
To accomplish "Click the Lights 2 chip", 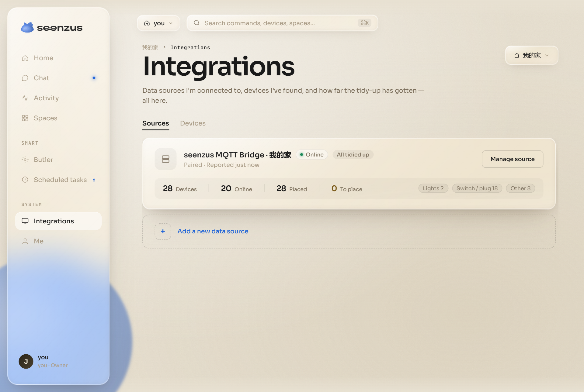I will click(433, 188).
